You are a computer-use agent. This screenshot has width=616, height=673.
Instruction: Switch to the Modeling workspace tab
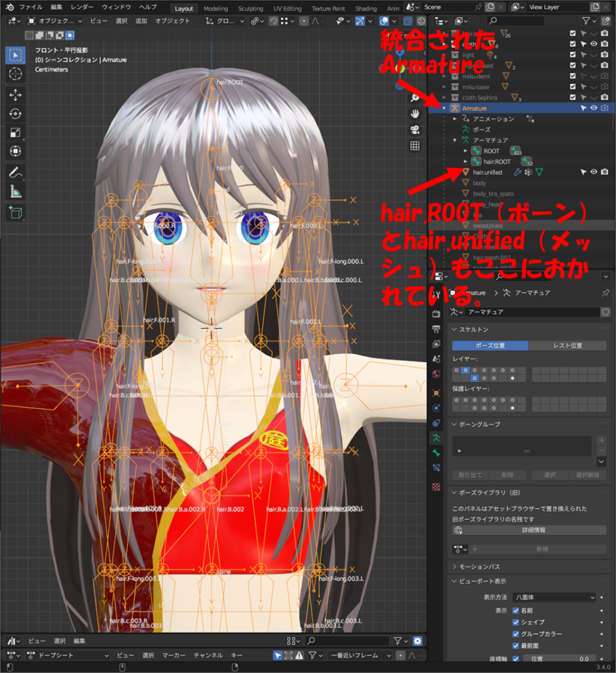pos(216,8)
